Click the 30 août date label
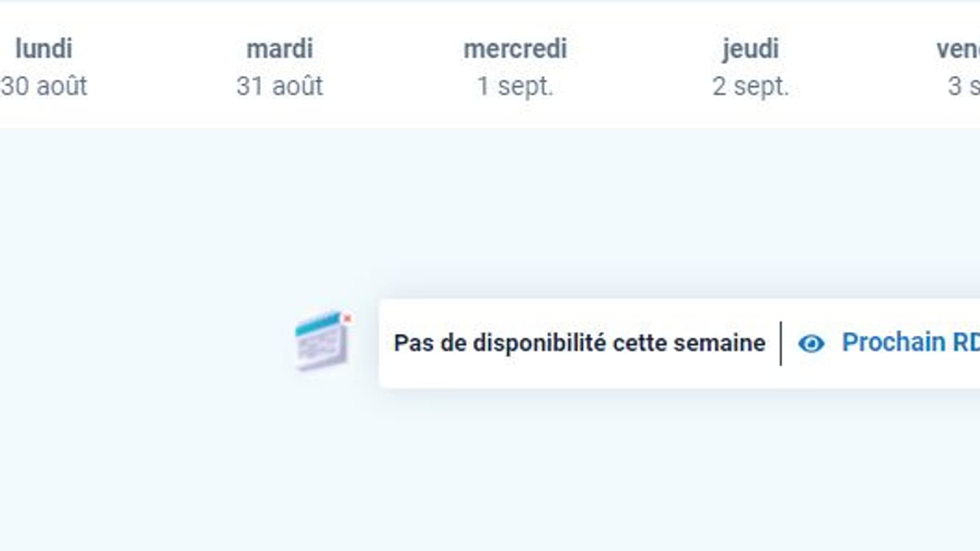 tap(43, 86)
